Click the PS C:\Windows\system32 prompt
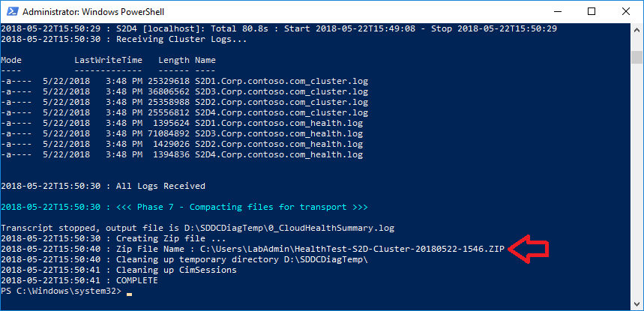Screen dimensions: 644x311 coord(61,291)
